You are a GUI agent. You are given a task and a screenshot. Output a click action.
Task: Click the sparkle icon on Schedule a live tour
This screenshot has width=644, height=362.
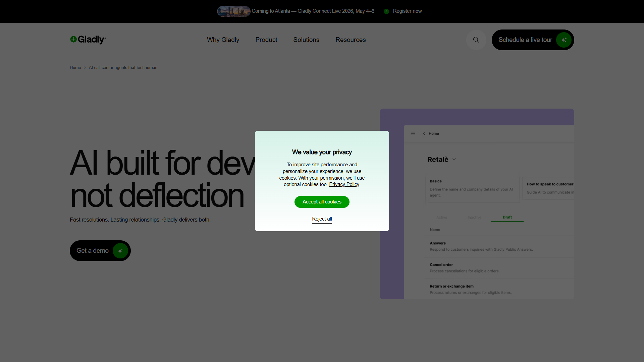point(564,40)
